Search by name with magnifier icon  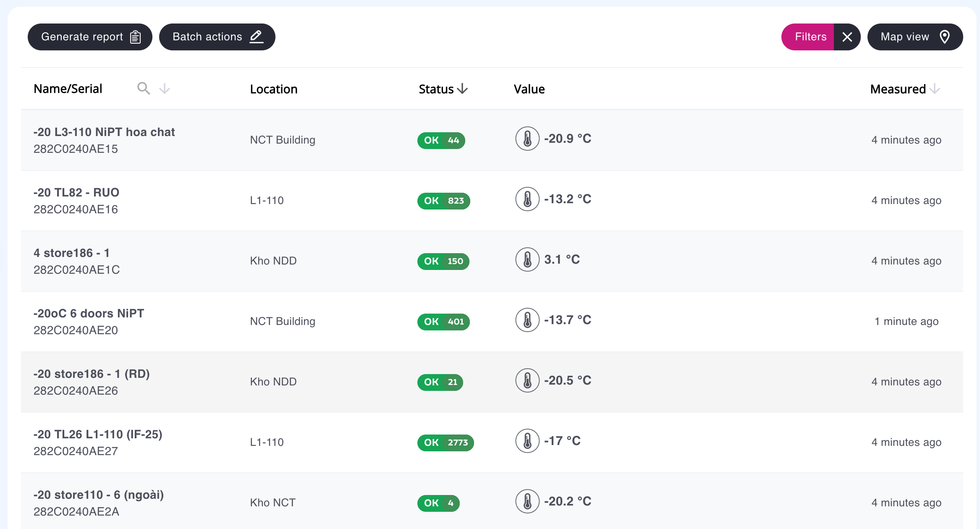point(144,89)
